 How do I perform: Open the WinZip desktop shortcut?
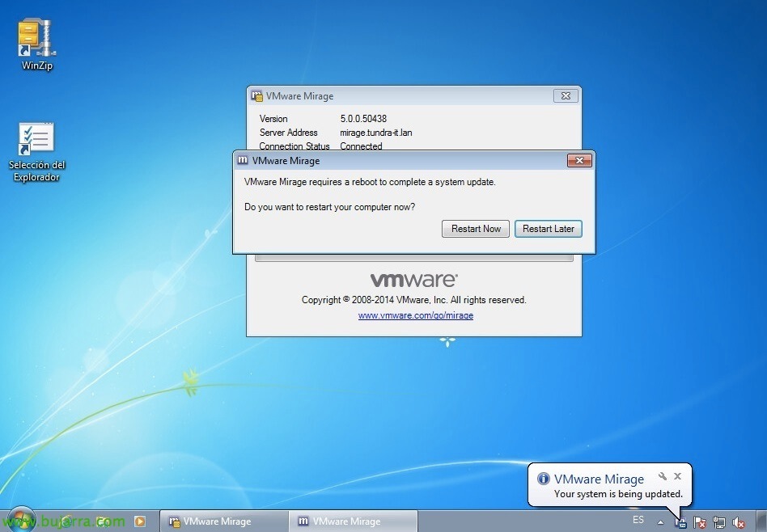[36, 44]
